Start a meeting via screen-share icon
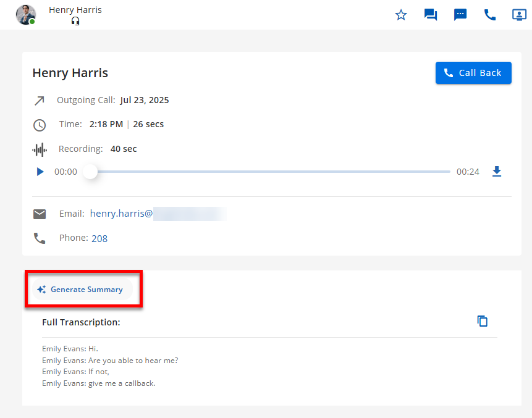The height and width of the screenshot is (418, 532). pos(519,15)
